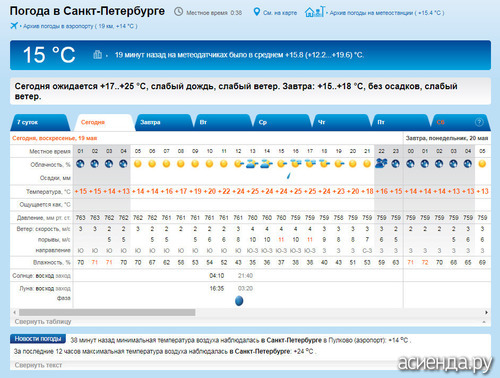
Task: Click the weather station house icon
Action: 314,12
